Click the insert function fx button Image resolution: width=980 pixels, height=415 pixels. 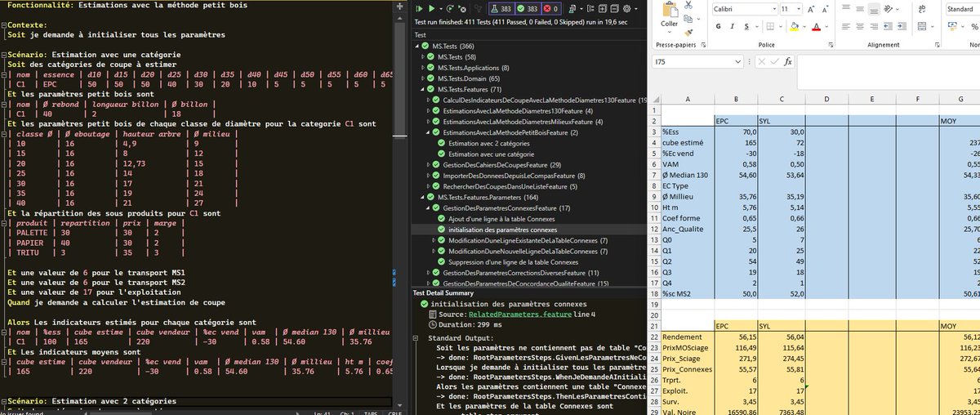(x=787, y=61)
